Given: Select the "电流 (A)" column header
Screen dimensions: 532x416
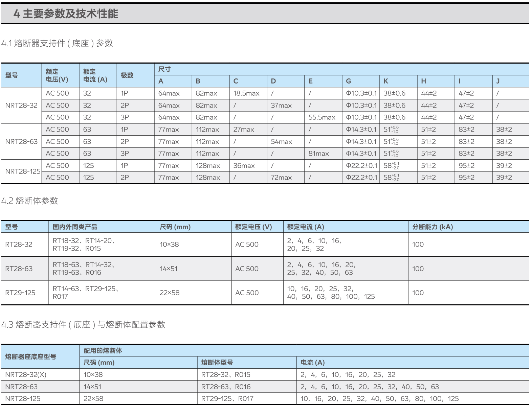Looking at the screenshot, I should click(313, 363).
